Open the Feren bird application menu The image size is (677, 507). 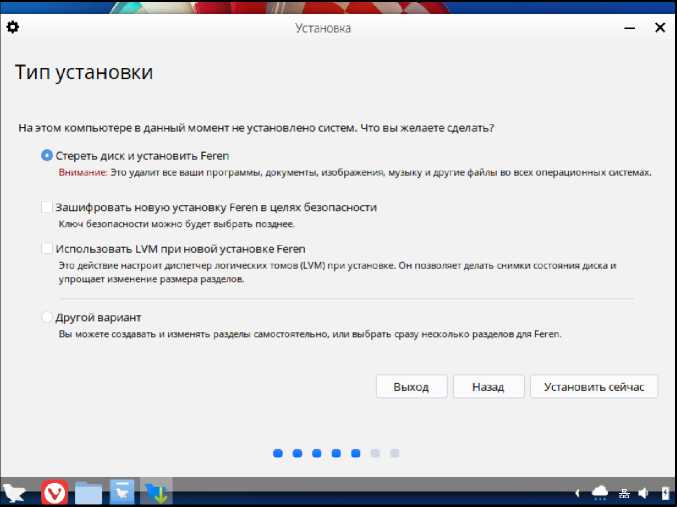click(x=14, y=492)
